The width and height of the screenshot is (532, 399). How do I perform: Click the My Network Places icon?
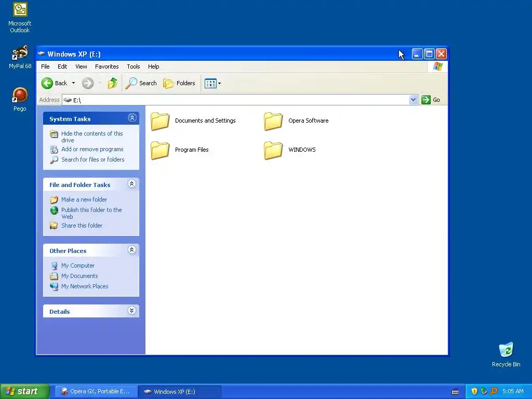click(54, 286)
